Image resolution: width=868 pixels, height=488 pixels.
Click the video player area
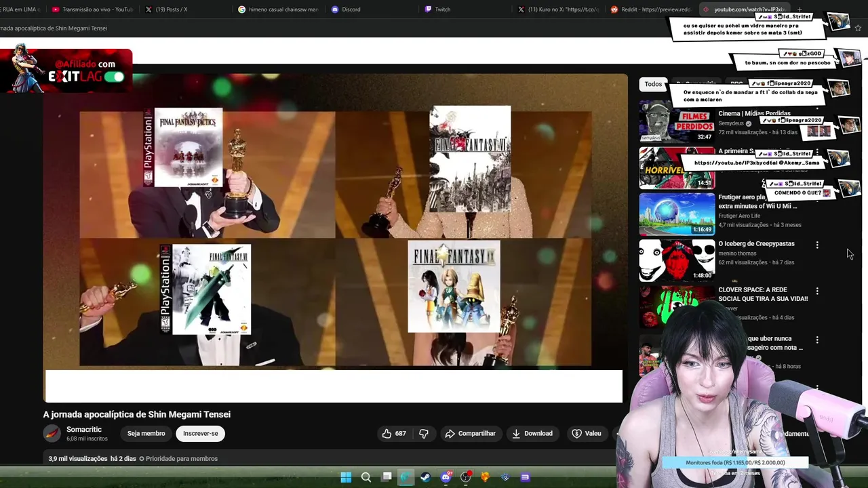coord(335,237)
